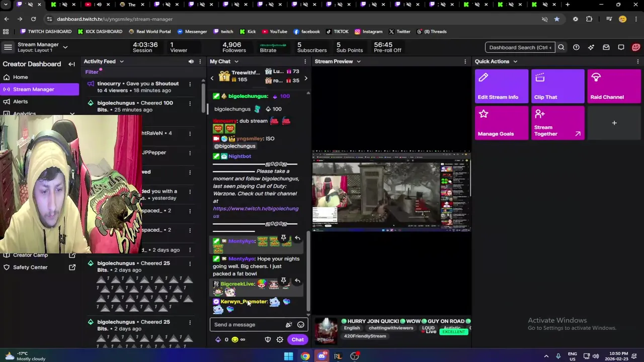Image resolution: width=644 pixels, height=362 pixels.
Task: Show hidden system tray icons
Action: pyautogui.click(x=546, y=356)
